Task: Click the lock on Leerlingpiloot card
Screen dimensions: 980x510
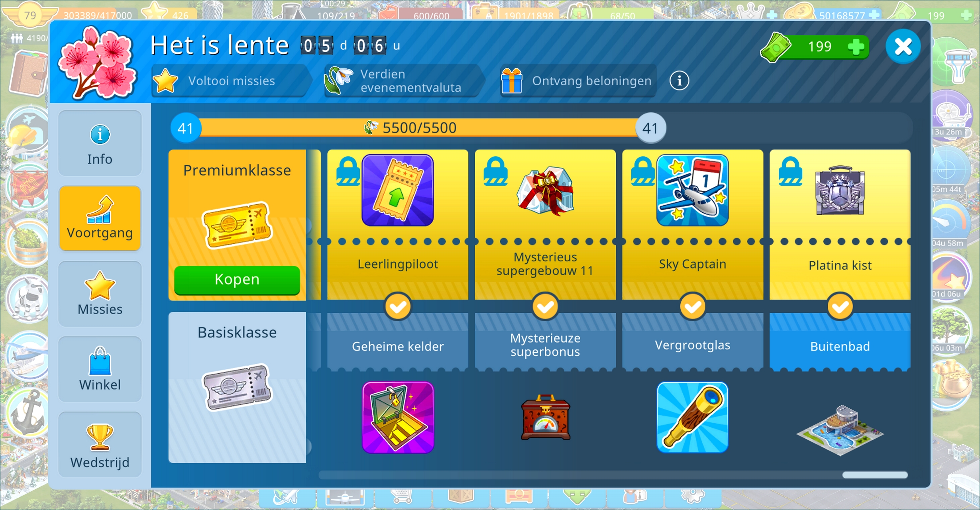Action: 348,171
